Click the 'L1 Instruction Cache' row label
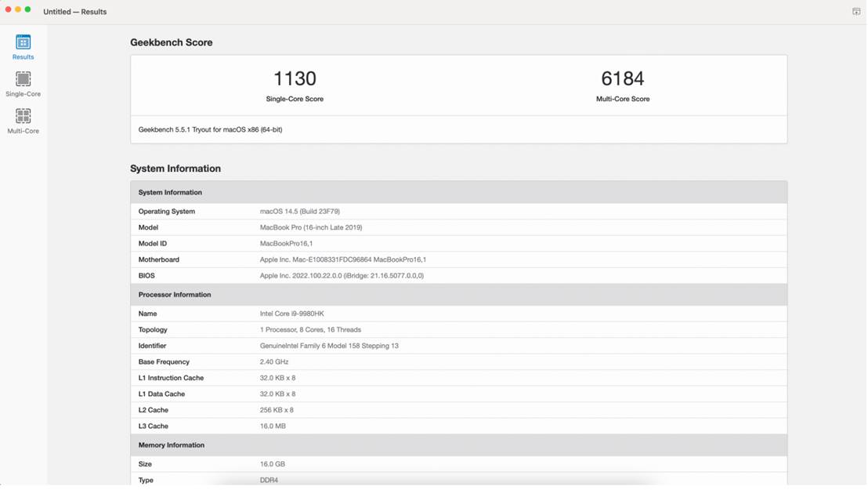Viewport: 868px width, 490px height. pos(171,378)
